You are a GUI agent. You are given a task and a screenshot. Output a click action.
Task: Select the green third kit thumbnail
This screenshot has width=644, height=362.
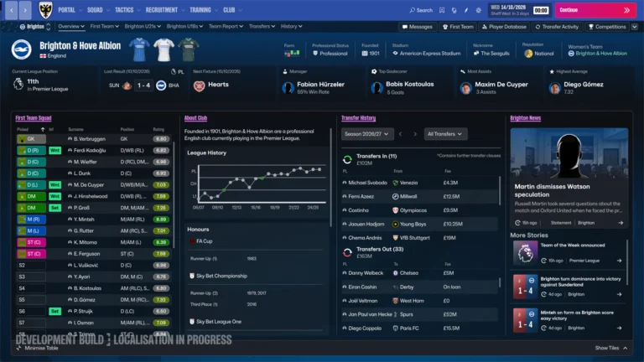pos(189,49)
